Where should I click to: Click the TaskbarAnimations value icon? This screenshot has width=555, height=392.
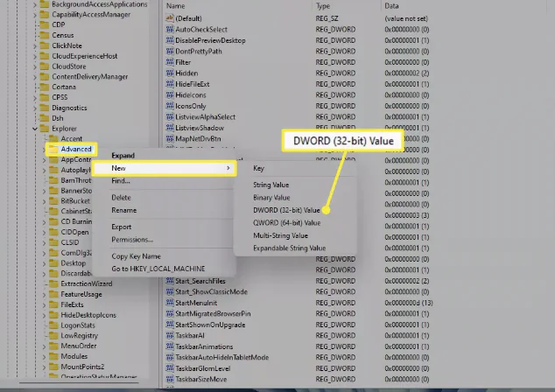170,346
